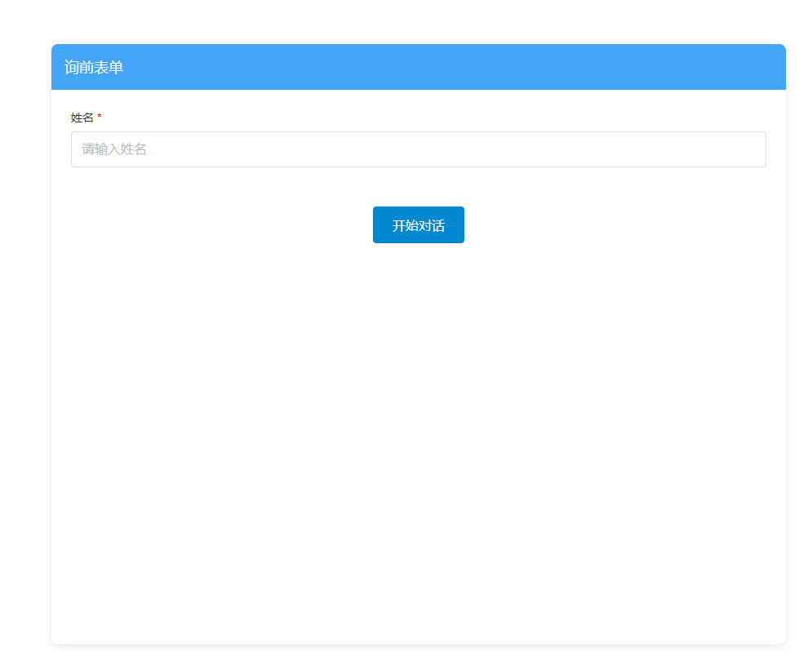Click empty white area below 开始对话 button
The height and width of the screenshot is (666, 812).
tap(418, 367)
